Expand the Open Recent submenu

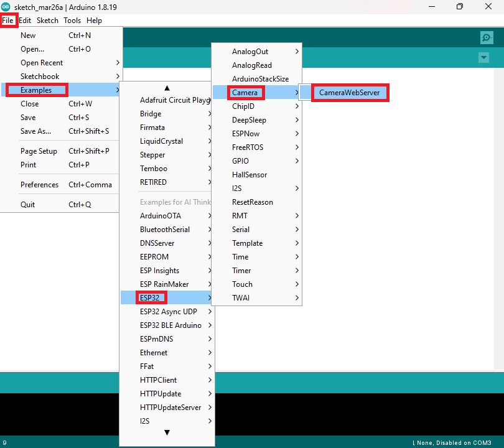coord(61,63)
